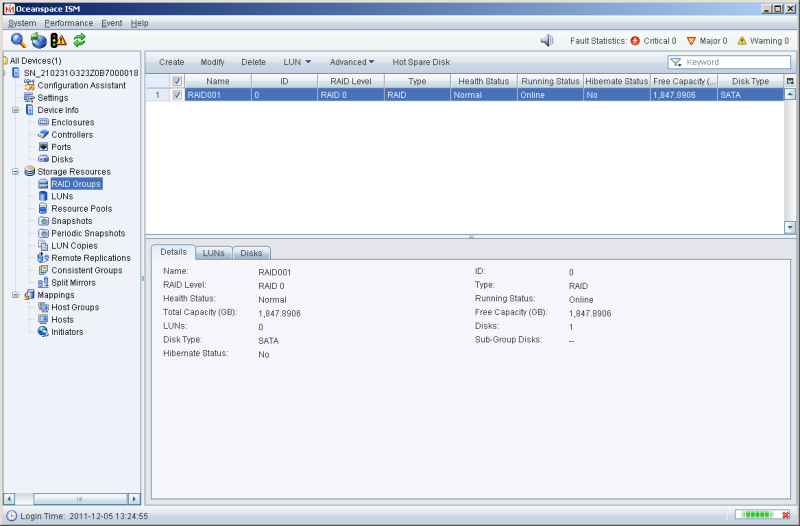Image resolution: width=800 pixels, height=526 pixels.
Task: Click the globe device discovery toolbar icon
Action: [39, 40]
